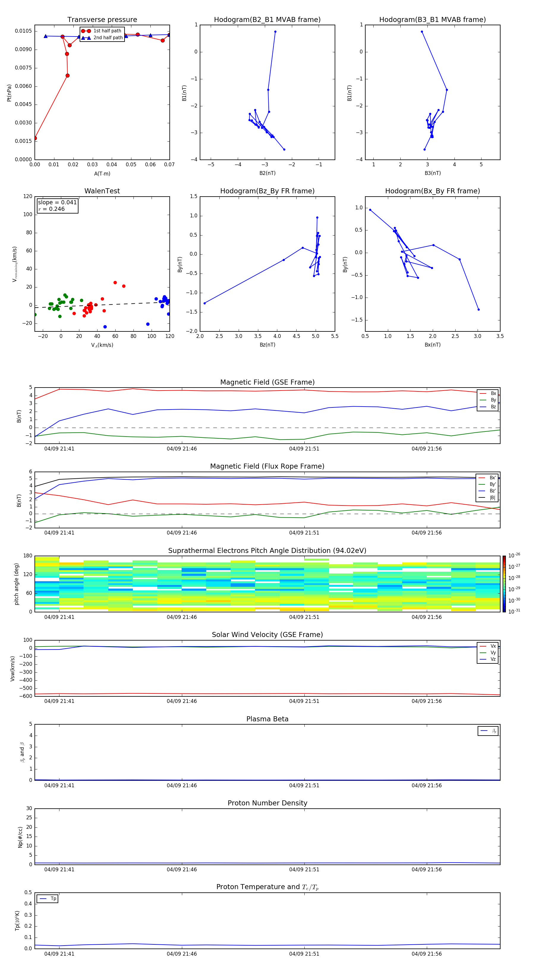
Task: Click the "Vz" legend entry
Action: click(488, 659)
